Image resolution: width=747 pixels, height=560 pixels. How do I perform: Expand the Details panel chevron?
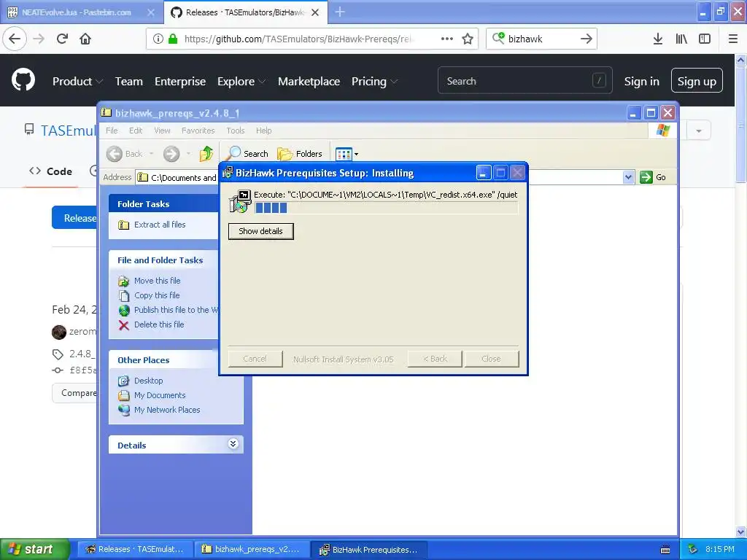233,444
